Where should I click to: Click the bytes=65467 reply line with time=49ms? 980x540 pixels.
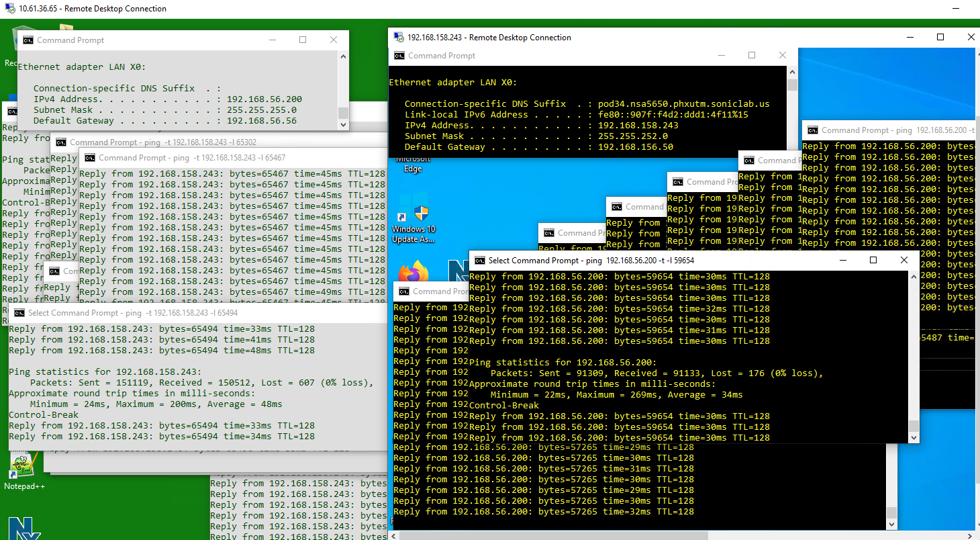click(x=232, y=292)
